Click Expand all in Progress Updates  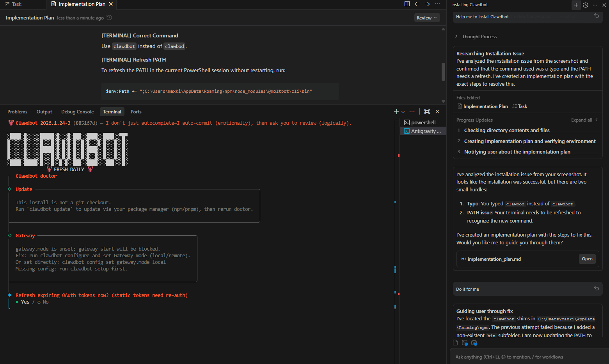(x=581, y=120)
